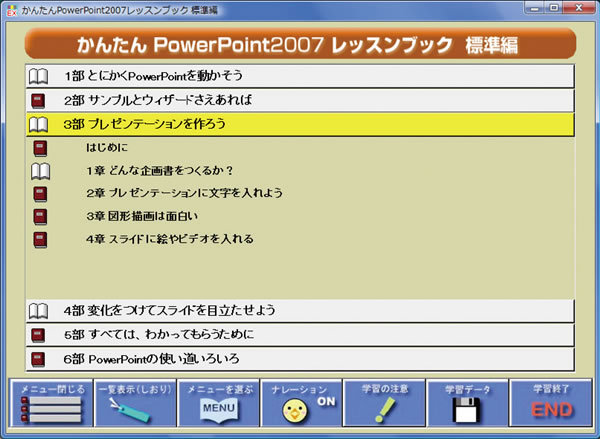
Task: Open lesson 3章 図形描画は面白い
Action: tap(142, 216)
